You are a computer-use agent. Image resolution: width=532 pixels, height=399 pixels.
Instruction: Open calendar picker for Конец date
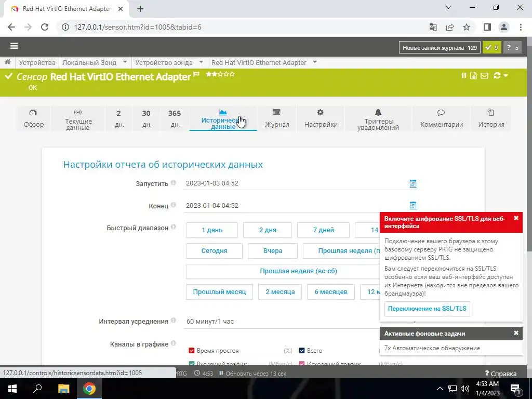point(413,205)
